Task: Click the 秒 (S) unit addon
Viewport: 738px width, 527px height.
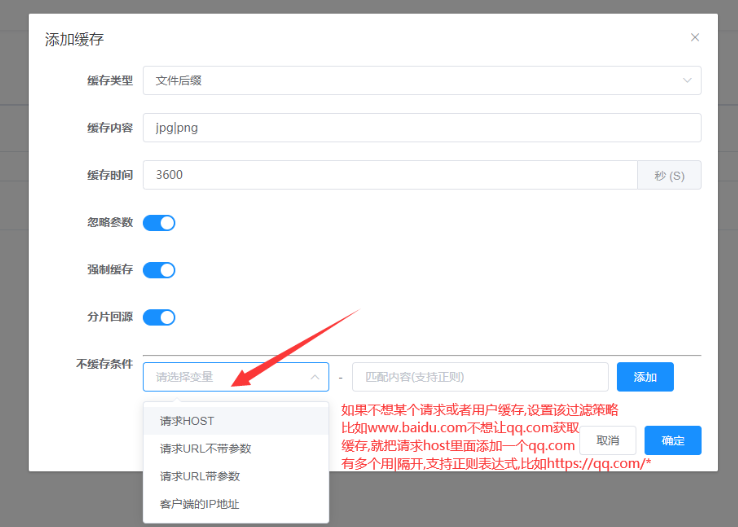Action: [669, 175]
